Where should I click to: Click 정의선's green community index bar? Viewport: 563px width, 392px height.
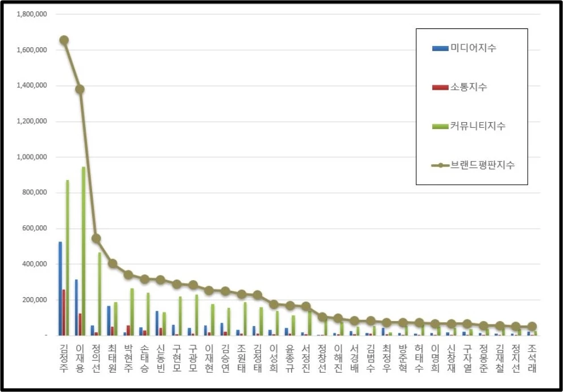(x=100, y=294)
